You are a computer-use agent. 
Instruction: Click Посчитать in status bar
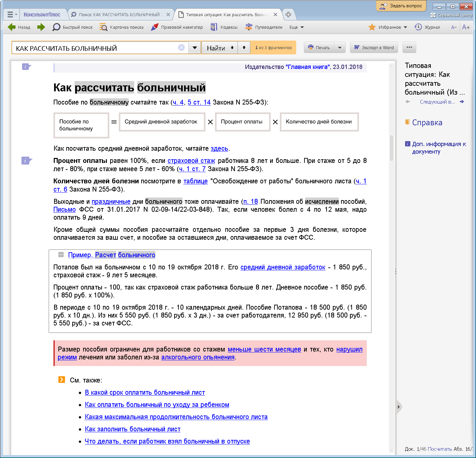[x=440, y=449]
